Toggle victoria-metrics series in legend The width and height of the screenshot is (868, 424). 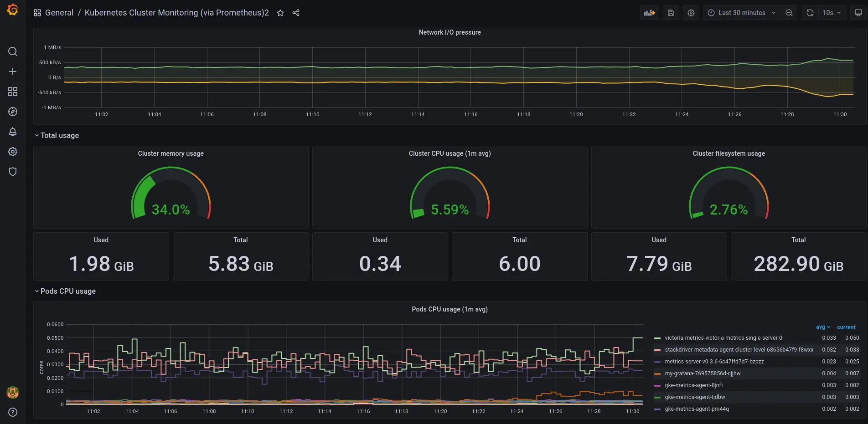coord(723,338)
